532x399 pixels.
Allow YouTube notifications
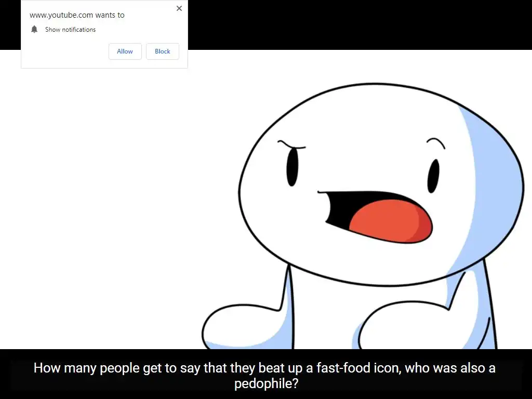click(125, 51)
